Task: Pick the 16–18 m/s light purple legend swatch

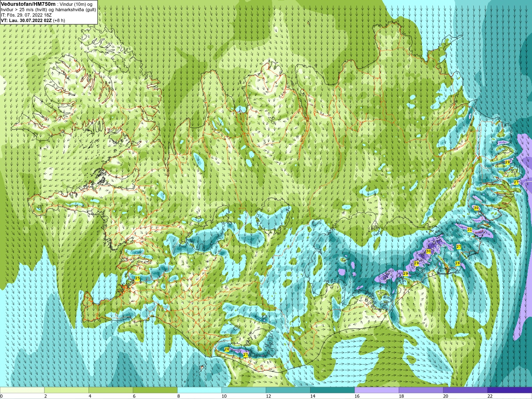Action: 377,390
